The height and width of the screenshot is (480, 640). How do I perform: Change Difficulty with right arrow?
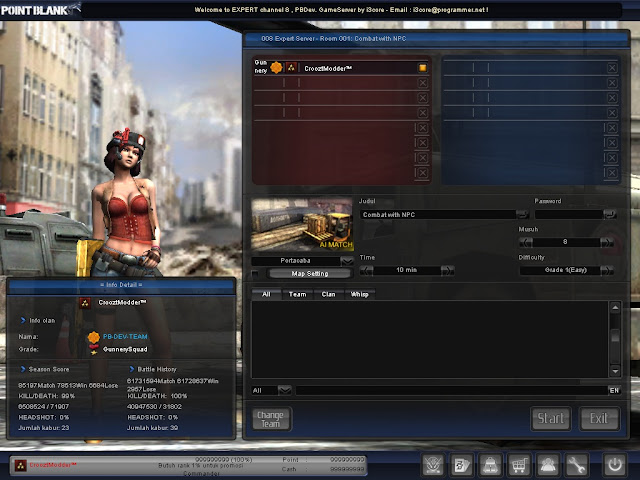tap(607, 270)
